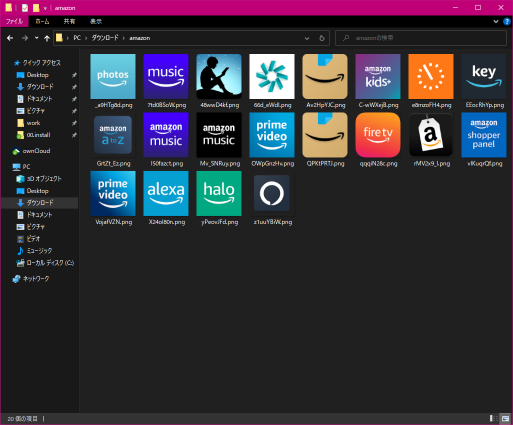Click the file name 7td0BSoW.png
Viewport: 513px width, 425px height.
(167, 105)
